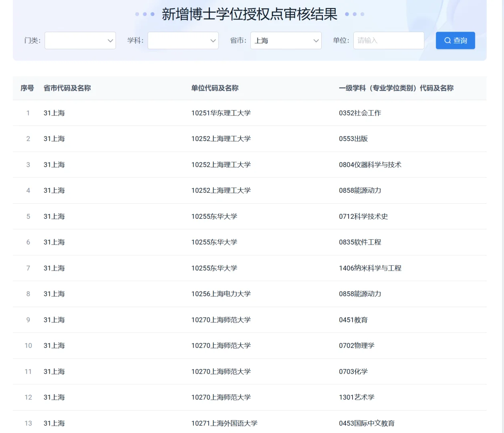Select 0858能源动力 in the 上海理工大学 row

tap(360, 190)
